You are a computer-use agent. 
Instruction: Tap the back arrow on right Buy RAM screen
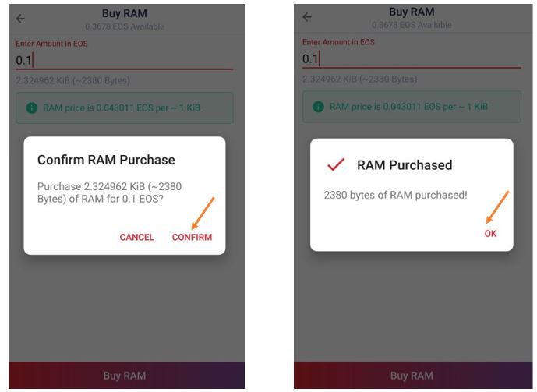tap(307, 17)
